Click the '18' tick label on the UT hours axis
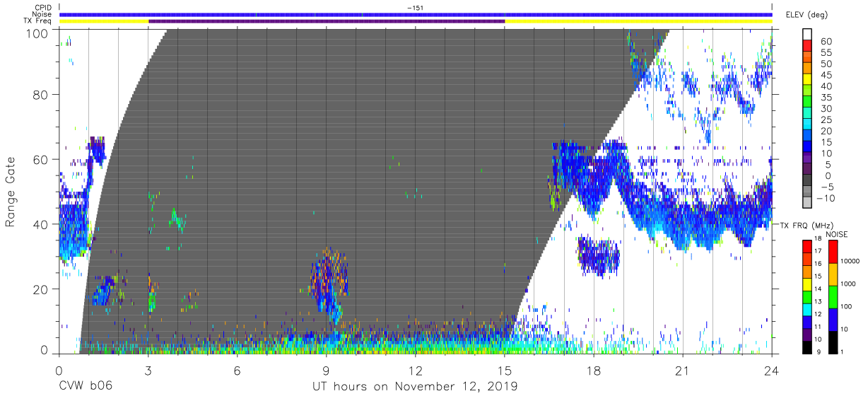This screenshot has width=868, height=401. tap(594, 371)
